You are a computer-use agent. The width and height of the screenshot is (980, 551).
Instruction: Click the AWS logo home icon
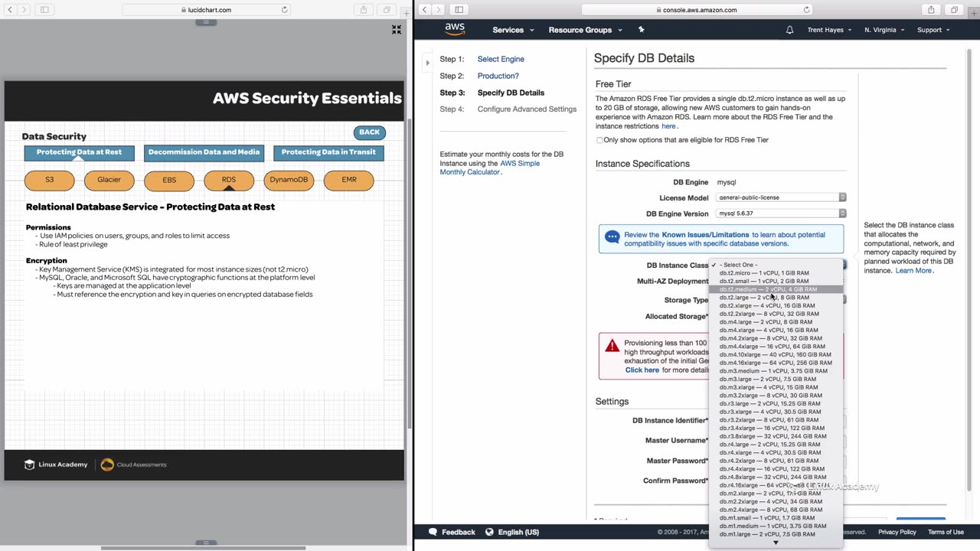[x=455, y=29]
